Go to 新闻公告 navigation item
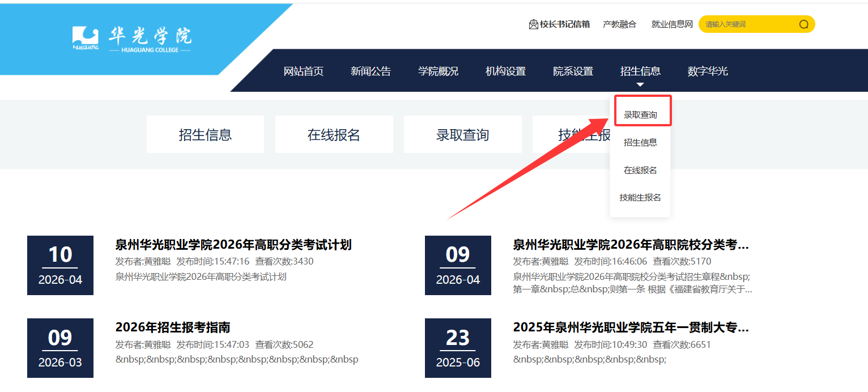This screenshot has height=392, width=868. point(371,71)
